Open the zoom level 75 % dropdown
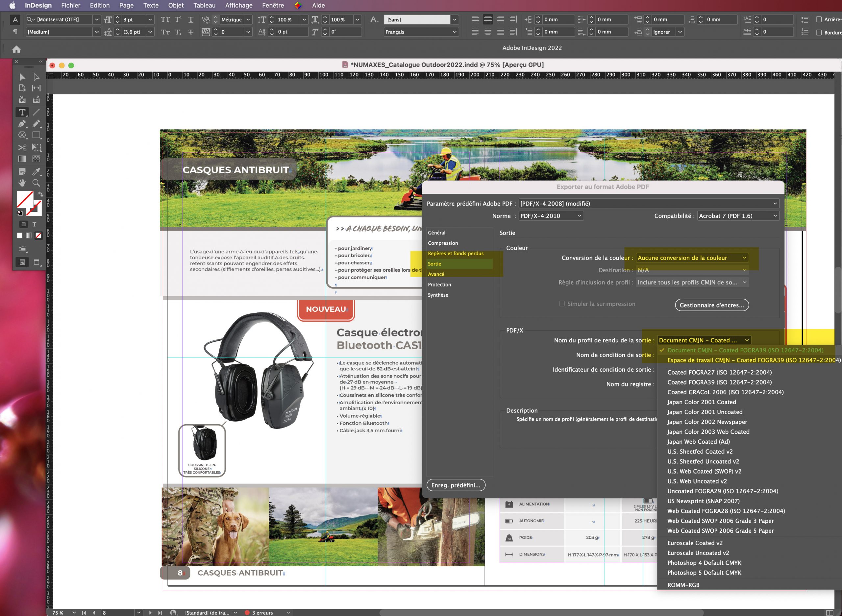 click(74, 612)
